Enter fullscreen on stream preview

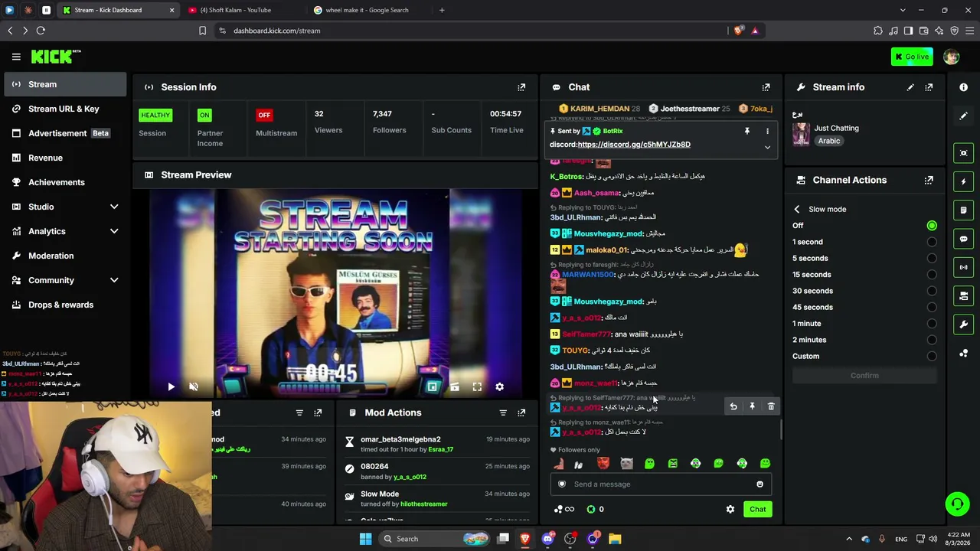click(x=477, y=387)
